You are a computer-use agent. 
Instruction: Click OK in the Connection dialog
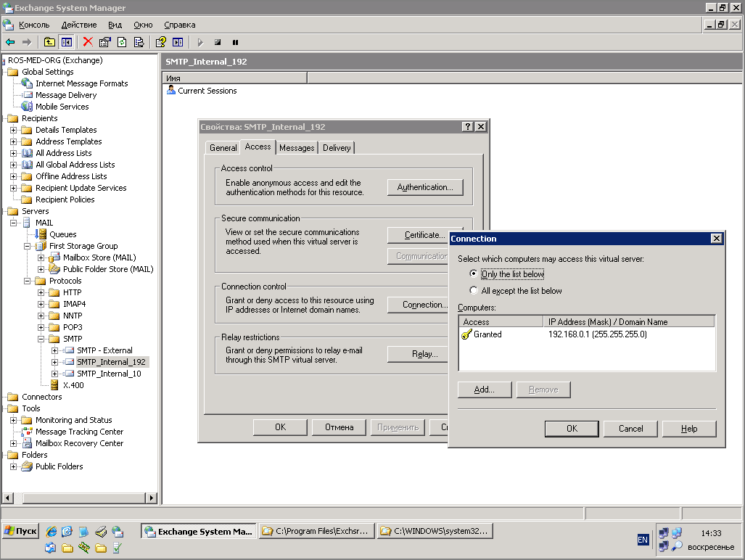click(x=572, y=429)
